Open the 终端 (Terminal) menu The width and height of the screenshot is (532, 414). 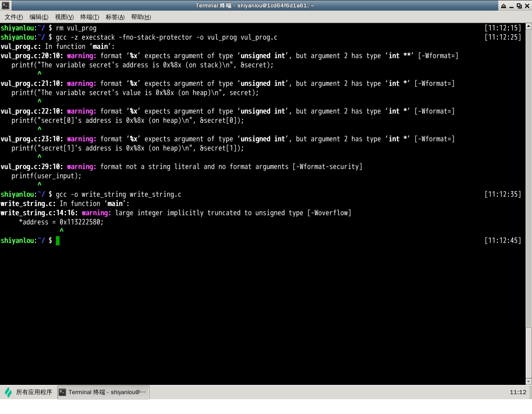[x=90, y=17]
